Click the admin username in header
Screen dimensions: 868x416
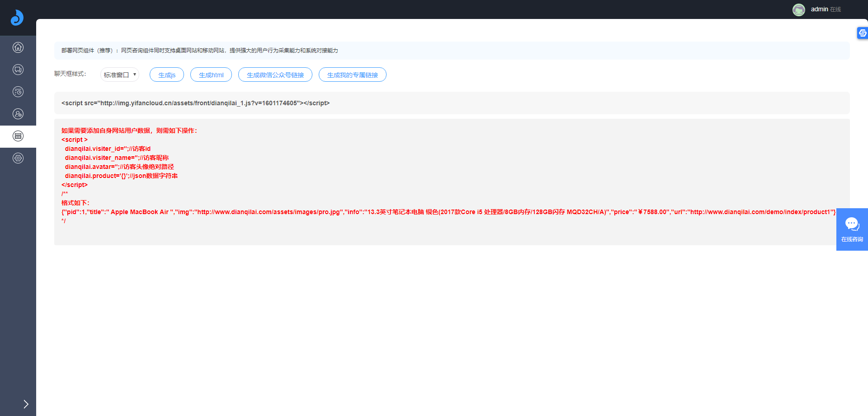click(819, 9)
